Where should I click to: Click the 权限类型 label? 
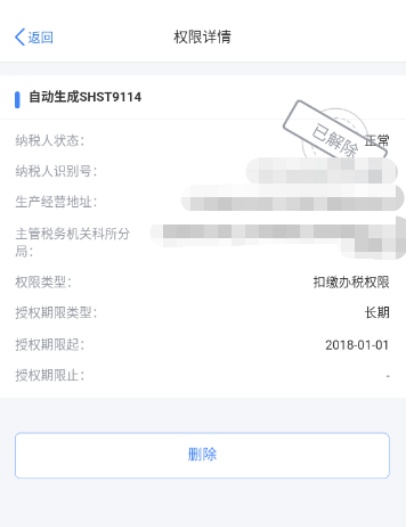tap(43, 282)
